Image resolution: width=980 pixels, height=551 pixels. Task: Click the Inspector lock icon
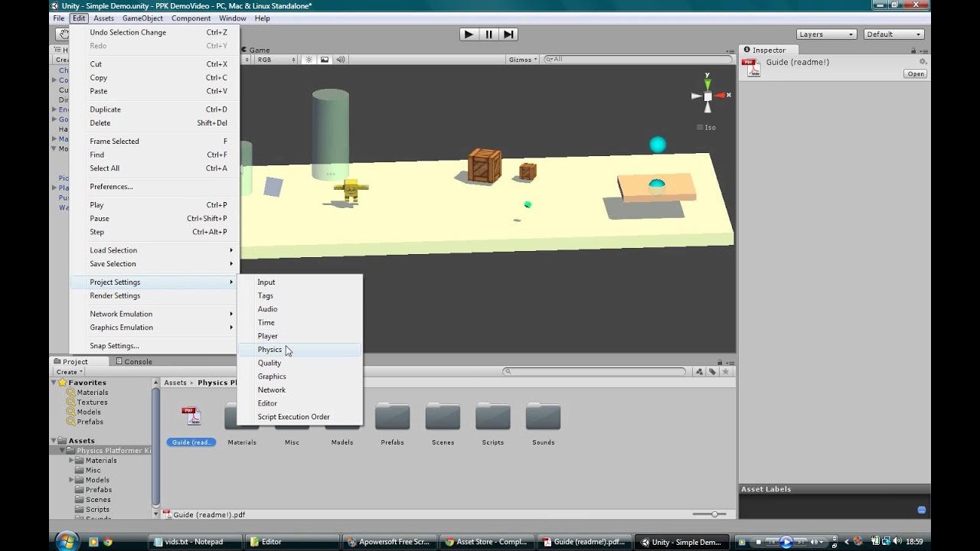(x=913, y=51)
